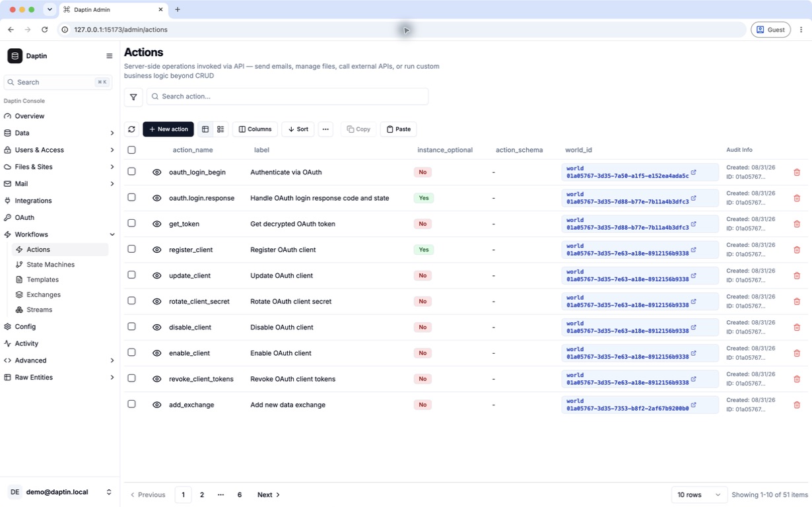812x507 pixels.
Task: Switch to list view icon
Action: click(x=220, y=129)
